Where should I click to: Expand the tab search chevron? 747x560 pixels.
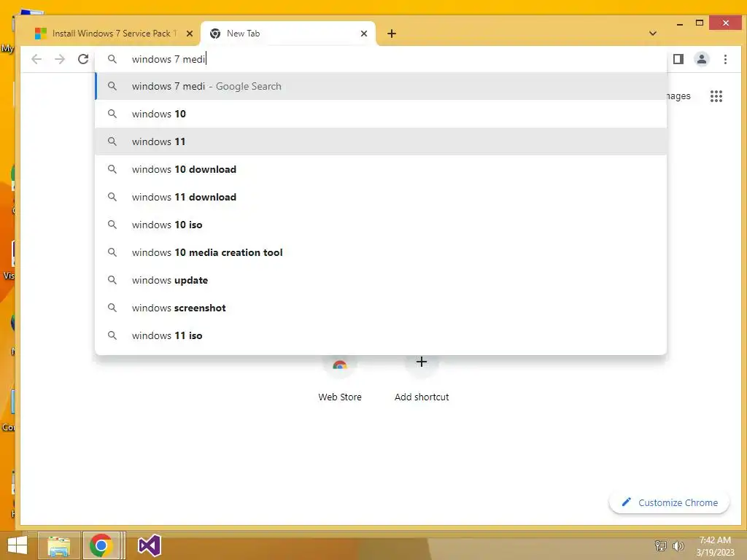653,34
